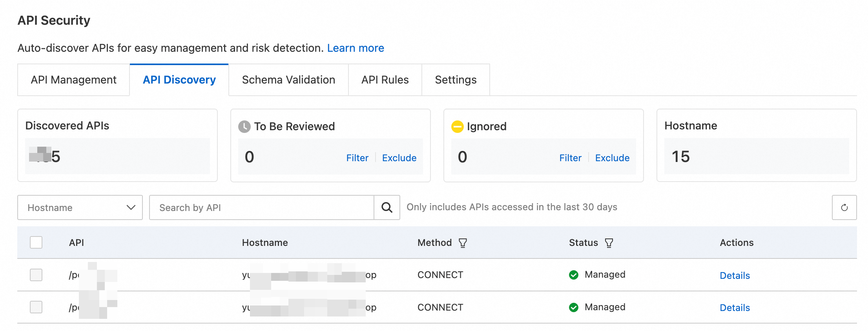Switch to the Schema Validation tab

point(288,80)
